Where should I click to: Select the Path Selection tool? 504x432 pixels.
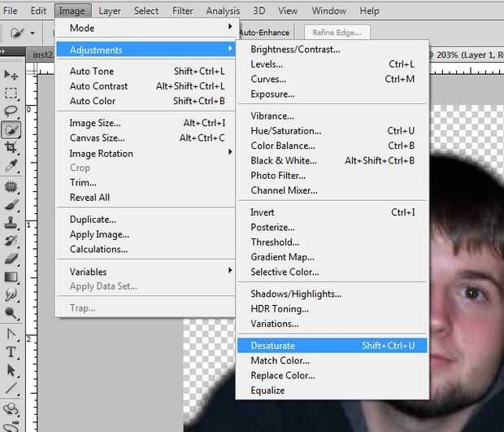click(x=11, y=370)
